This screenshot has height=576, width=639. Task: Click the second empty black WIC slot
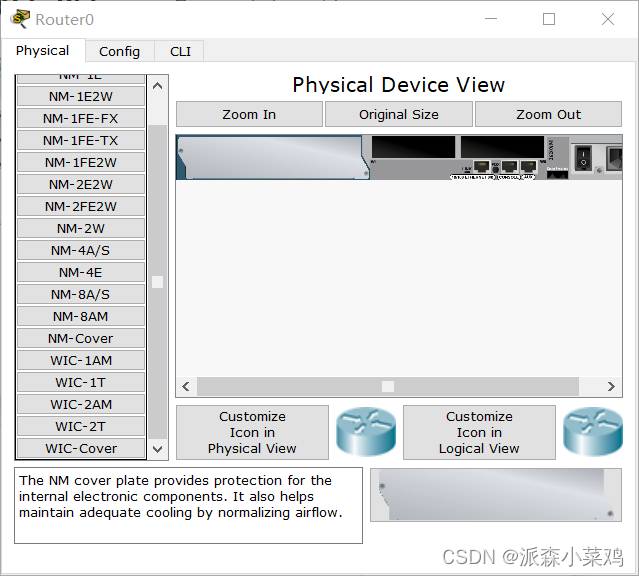502,147
